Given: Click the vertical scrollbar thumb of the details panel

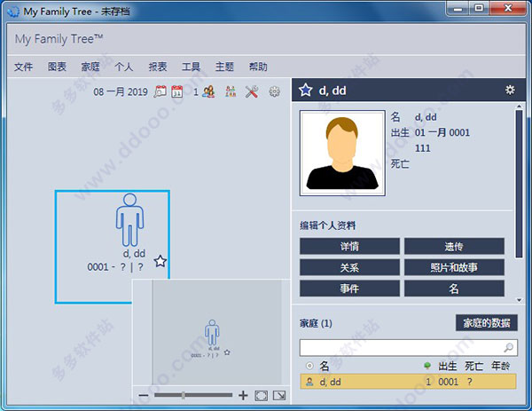Looking at the screenshot, I should (519, 184).
